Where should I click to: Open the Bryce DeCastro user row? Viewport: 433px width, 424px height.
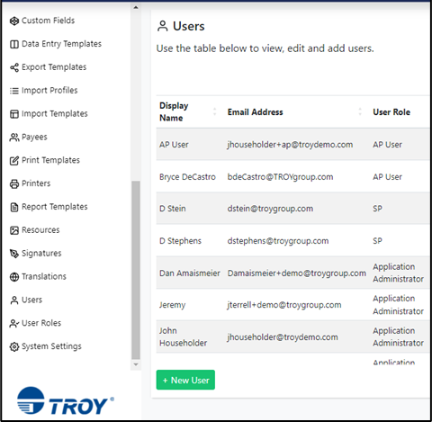coord(292,177)
